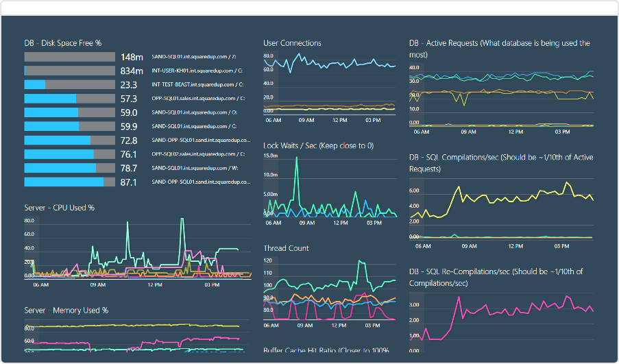The width and height of the screenshot is (619, 364).
Task: Click the 87.1 disk space free bar
Action: [69, 182]
